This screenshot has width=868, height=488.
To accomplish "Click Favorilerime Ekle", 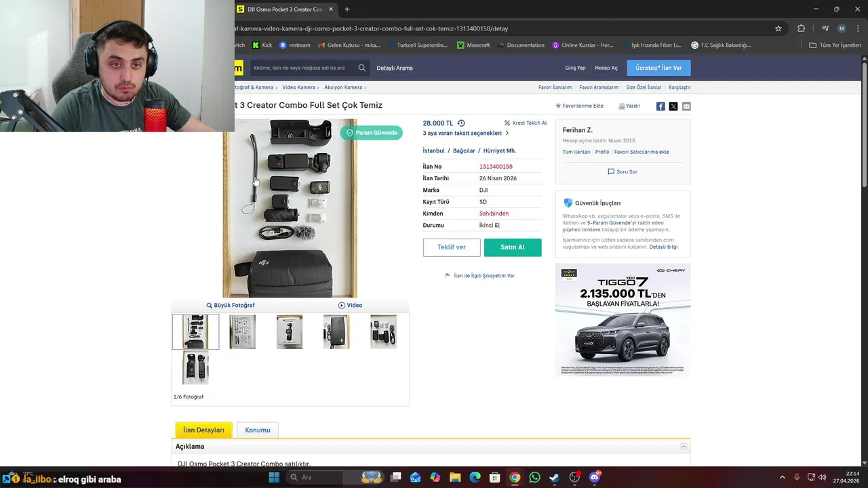I will point(579,106).
